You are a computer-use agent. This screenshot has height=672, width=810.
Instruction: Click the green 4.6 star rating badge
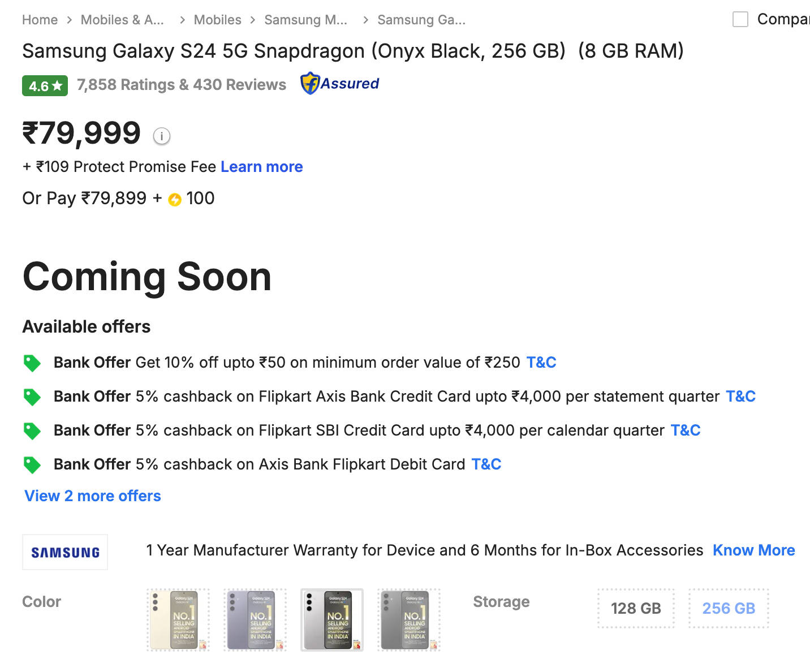(x=45, y=86)
